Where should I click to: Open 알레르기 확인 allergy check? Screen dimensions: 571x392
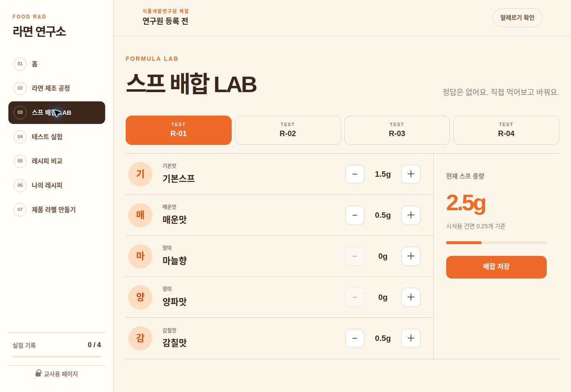[x=517, y=18]
